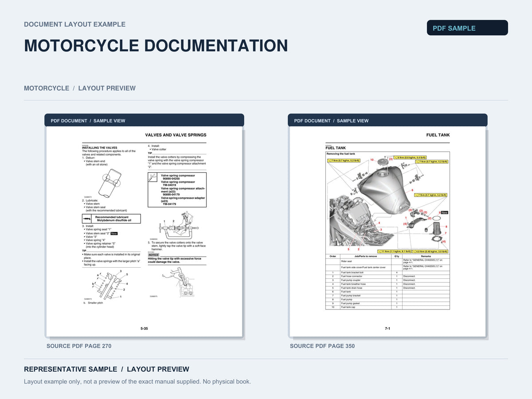The height and width of the screenshot is (399, 532).
Task: Click the PDF SAMPLE badge
Action: pyautogui.click(x=467, y=28)
